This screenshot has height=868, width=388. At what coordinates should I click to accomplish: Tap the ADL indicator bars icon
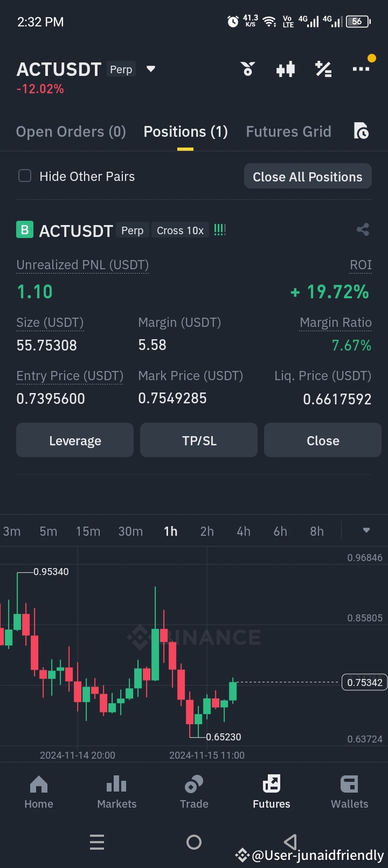pos(220,230)
